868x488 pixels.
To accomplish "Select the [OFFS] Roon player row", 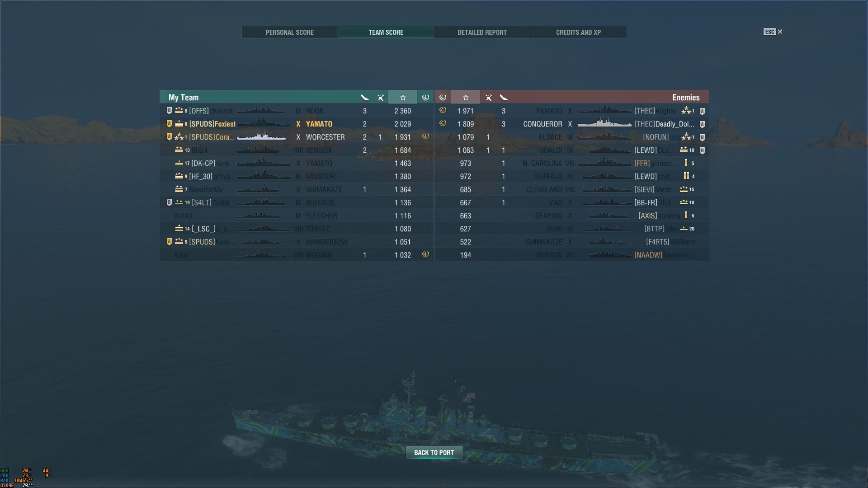I will (297, 111).
